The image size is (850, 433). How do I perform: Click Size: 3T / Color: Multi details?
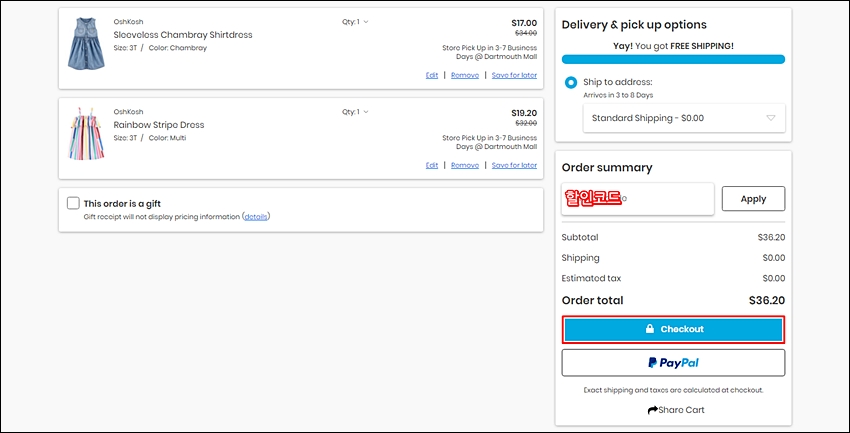point(150,138)
